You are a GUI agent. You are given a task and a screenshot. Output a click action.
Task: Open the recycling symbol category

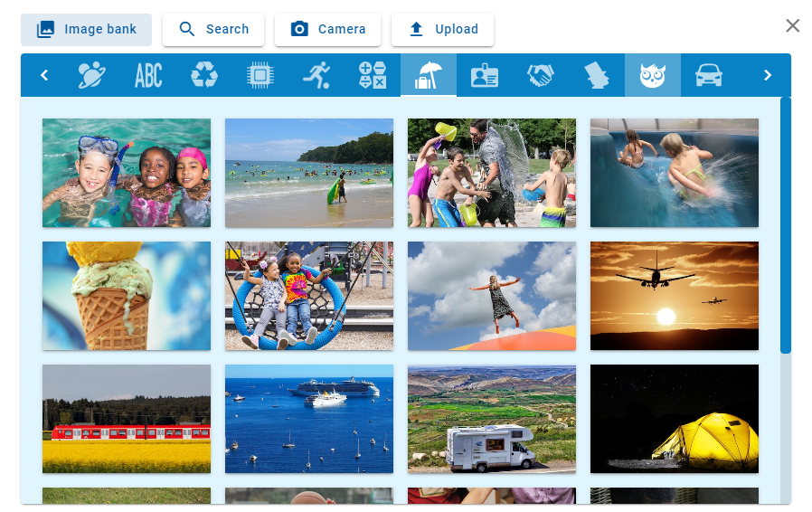(x=204, y=75)
